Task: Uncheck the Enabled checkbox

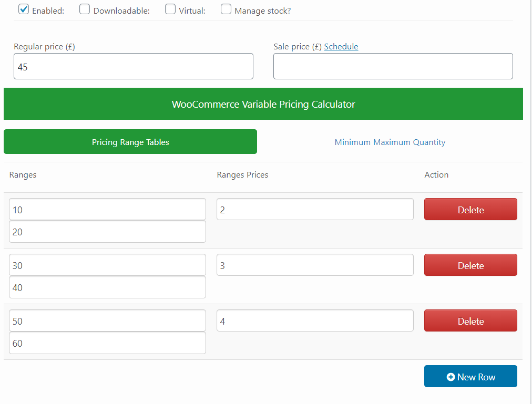Action: pos(24,9)
